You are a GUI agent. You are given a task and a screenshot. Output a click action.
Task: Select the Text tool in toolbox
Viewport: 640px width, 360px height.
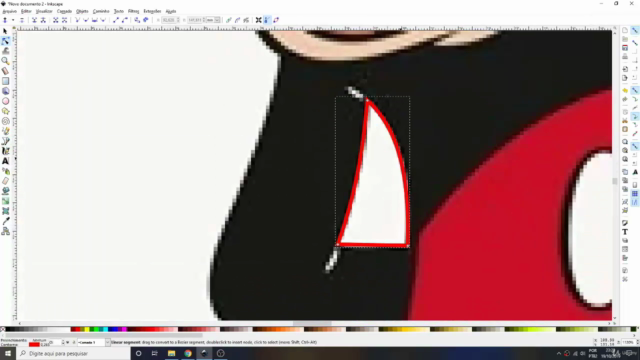click(x=5, y=161)
